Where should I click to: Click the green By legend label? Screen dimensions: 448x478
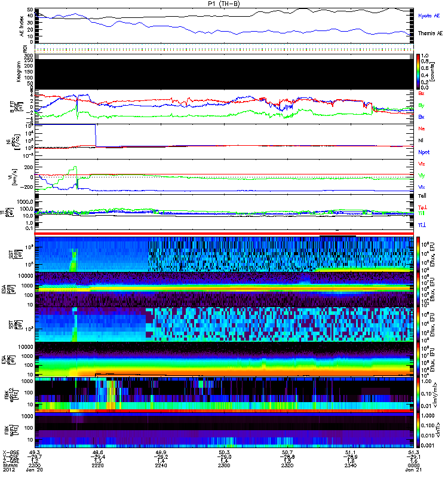(421, 106)
